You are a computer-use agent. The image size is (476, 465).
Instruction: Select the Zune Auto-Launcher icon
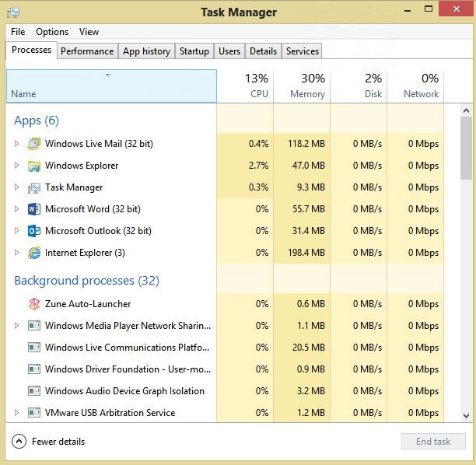point(34,304)
